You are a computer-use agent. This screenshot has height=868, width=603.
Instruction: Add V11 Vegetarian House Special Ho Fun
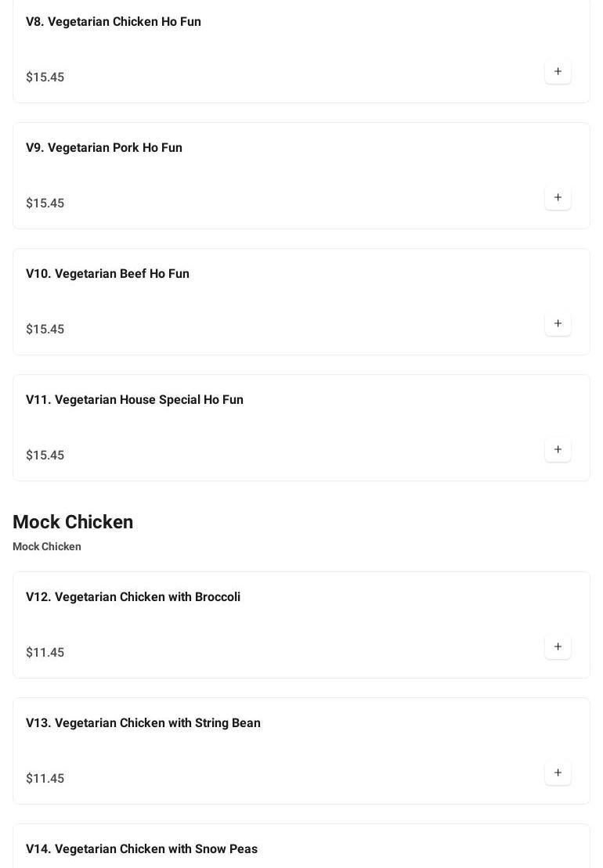pos(558,450)
